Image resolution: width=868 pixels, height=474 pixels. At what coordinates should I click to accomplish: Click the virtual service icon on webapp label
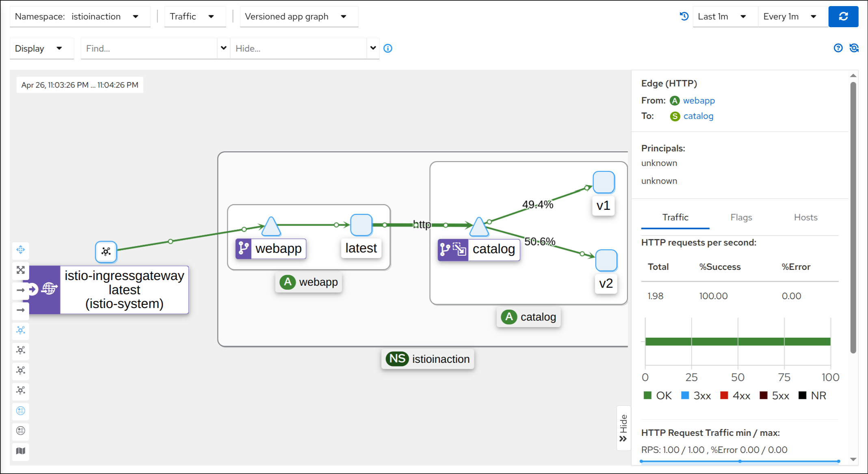point(243,248)
